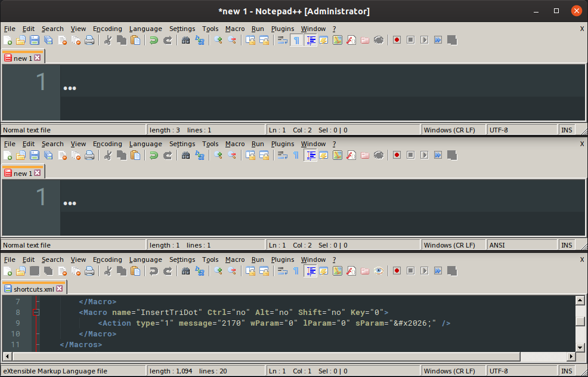This screenshot has width=588, height=377.
Task: Click the scroll-down arrow in the shortcuts.xml editor
Action: click(x=580, y=348)
